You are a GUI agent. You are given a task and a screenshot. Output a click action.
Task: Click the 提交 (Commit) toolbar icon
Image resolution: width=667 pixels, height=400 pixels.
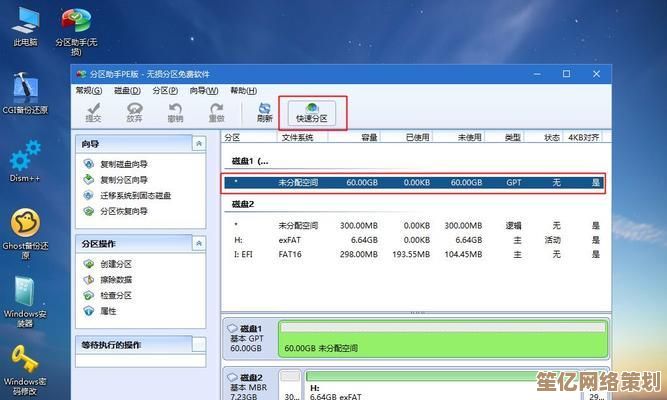tap(93, 112)
